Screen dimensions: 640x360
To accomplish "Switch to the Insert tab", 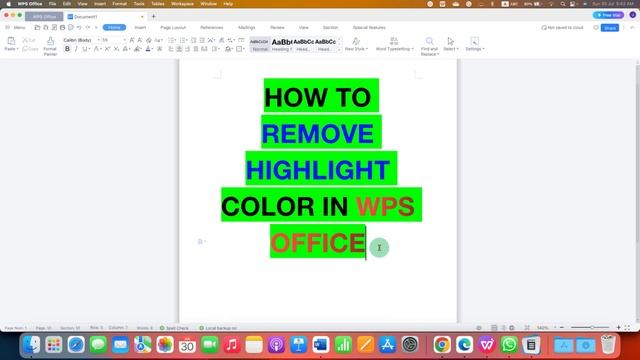I will tap(140, 27).
